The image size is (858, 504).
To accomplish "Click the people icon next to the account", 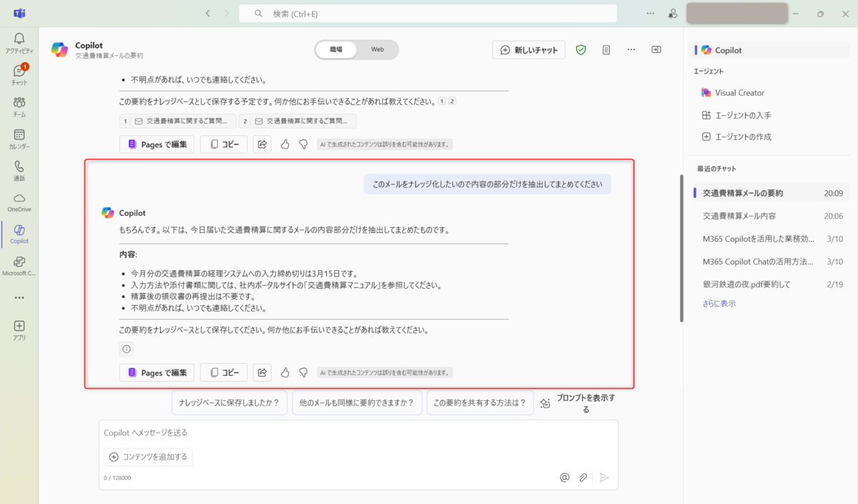I will click(x=673, y=13).
